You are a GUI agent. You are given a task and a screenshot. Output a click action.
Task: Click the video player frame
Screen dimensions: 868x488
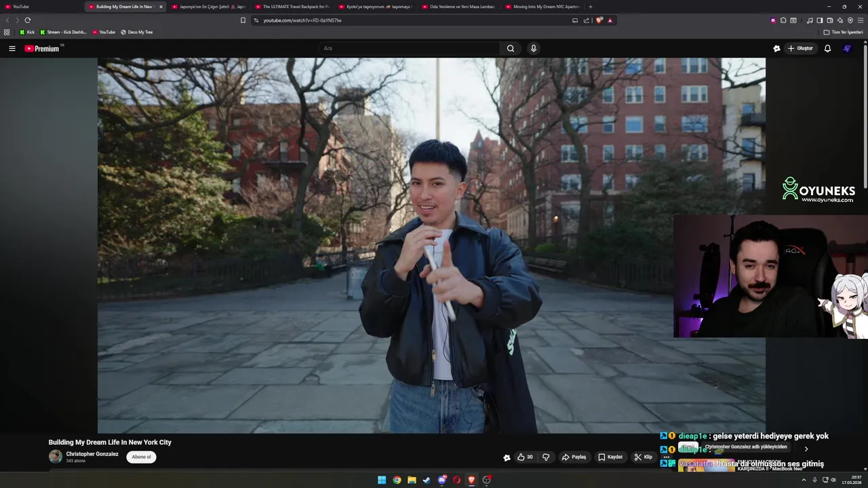click(431, 245)
